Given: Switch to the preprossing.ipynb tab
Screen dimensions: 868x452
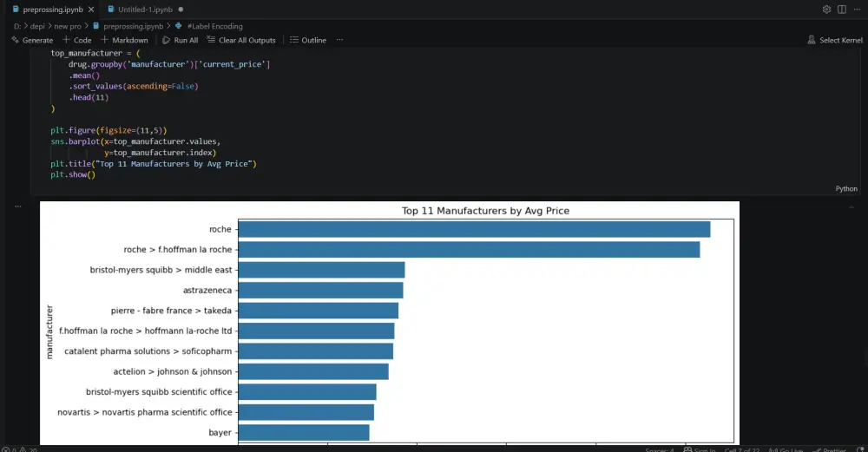Looking at the screenshot, I should click(x=53, y=10).
